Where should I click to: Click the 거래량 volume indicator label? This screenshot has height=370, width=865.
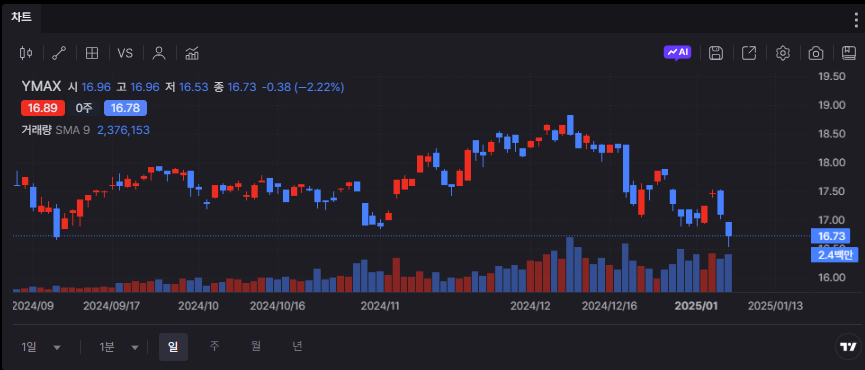click(x=36, y=130)
